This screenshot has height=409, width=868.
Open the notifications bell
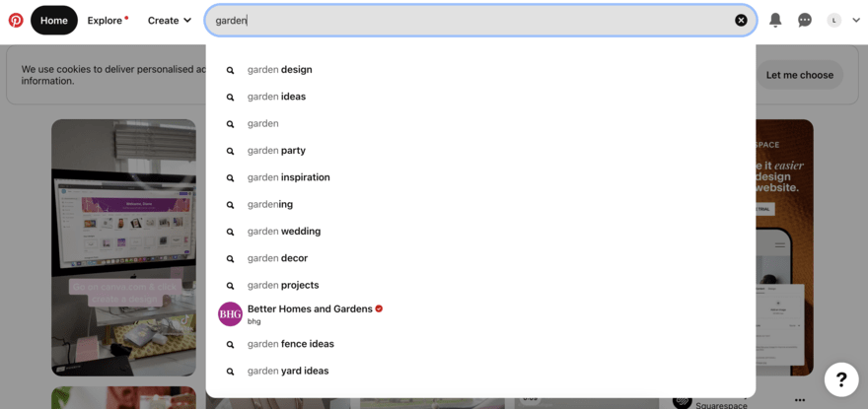(775, 20)
